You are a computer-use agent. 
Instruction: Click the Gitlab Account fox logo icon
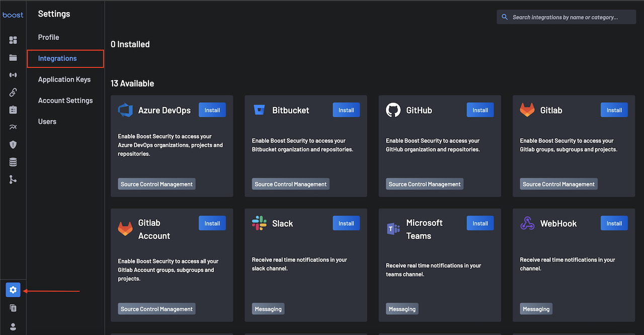pyautogui.click(x=125, y=229)
